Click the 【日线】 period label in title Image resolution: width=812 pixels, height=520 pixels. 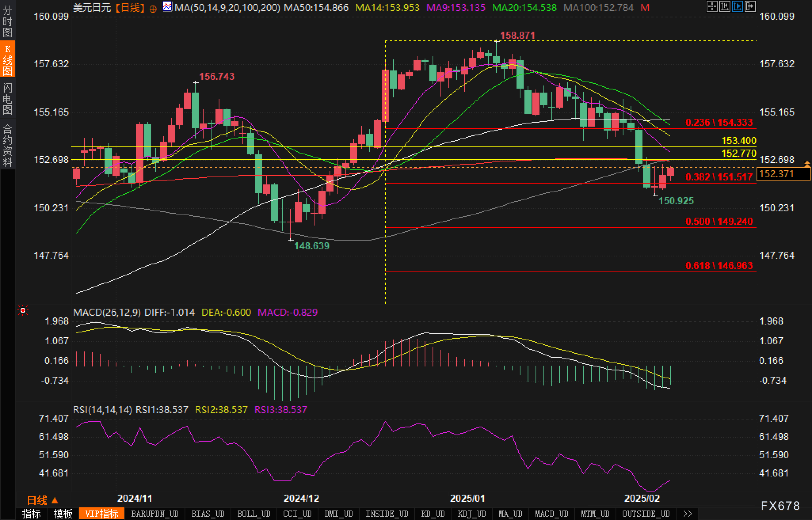[130, 8]
